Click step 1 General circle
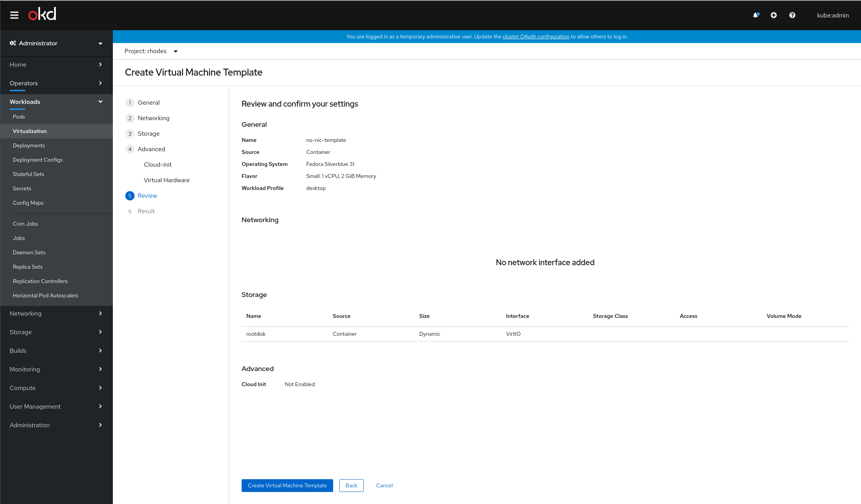 coord(130,103)
